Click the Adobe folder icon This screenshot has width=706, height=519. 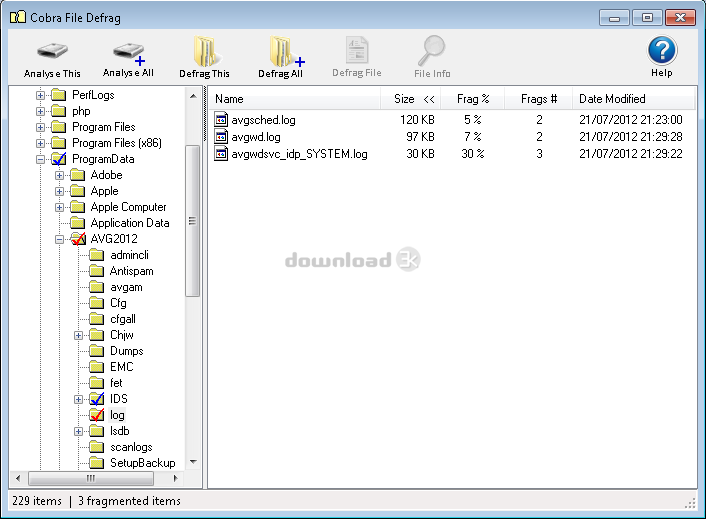point(77,175)
